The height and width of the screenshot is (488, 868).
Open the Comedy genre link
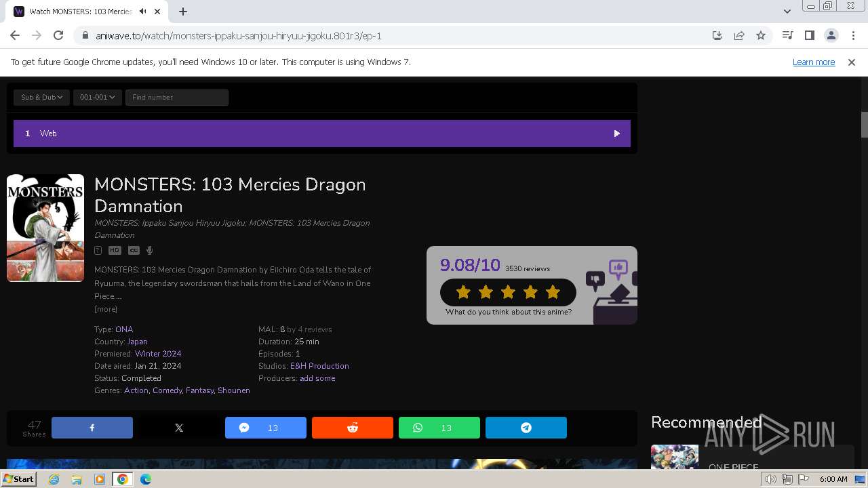[167, 390]
